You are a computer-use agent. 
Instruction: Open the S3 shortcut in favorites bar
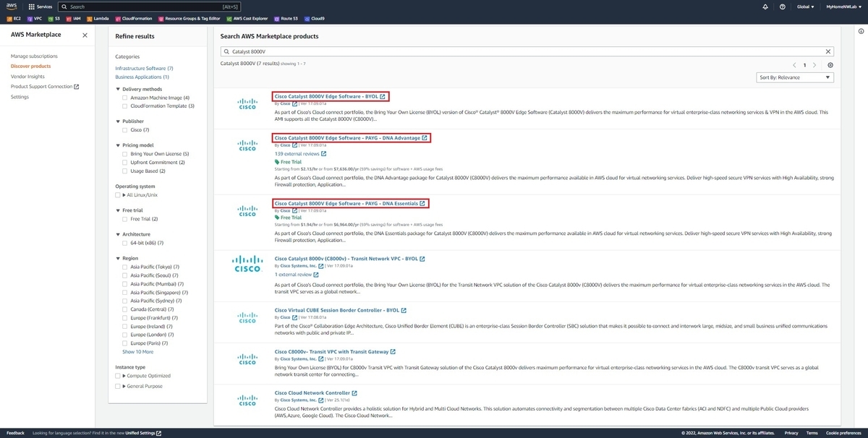point(54,18)
